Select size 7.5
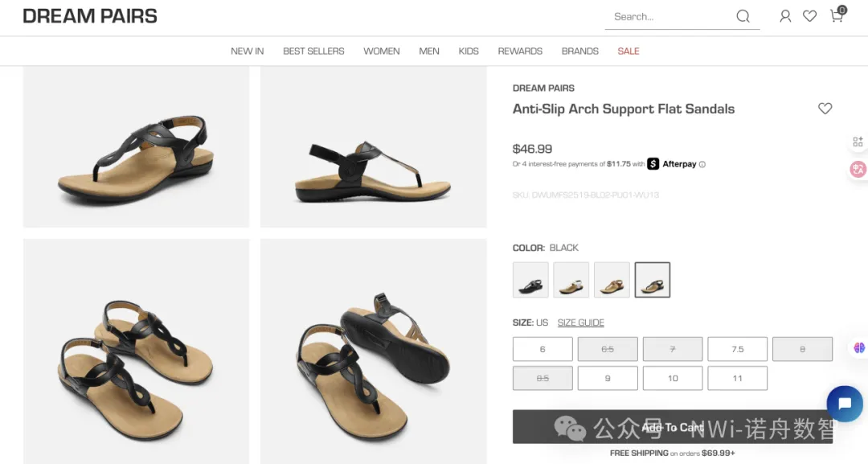 point(737,349)
